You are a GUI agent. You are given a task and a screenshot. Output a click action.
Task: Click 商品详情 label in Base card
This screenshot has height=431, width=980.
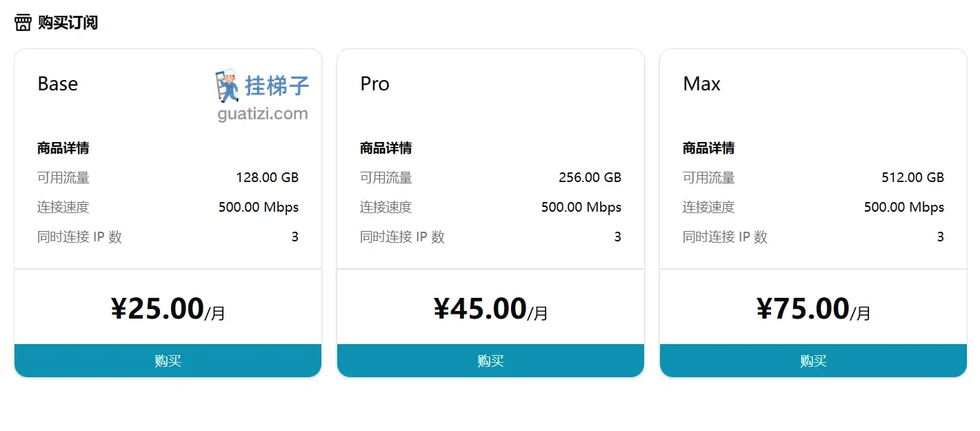click(x=63, y=148)
